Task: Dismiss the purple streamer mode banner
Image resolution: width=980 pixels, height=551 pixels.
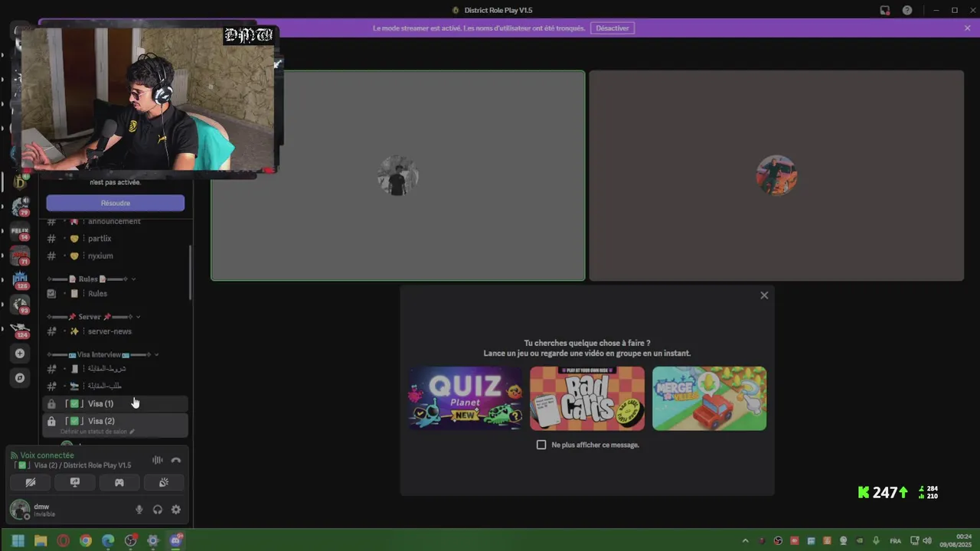Action: pos(967,28)
